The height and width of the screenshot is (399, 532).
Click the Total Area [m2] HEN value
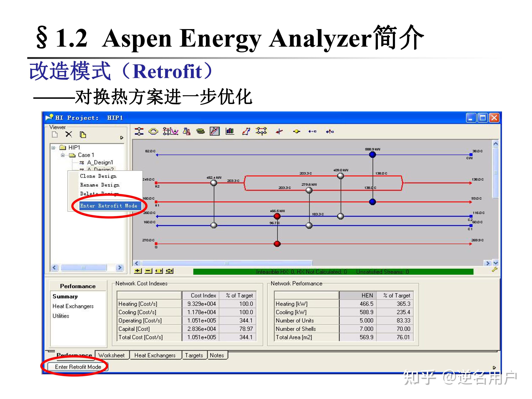[358, 337]
